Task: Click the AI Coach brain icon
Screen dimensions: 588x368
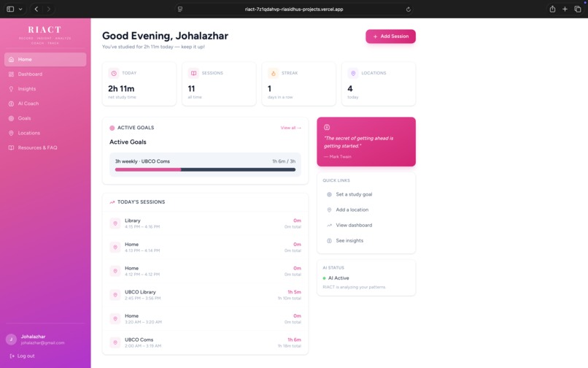Action: [11, 104]
